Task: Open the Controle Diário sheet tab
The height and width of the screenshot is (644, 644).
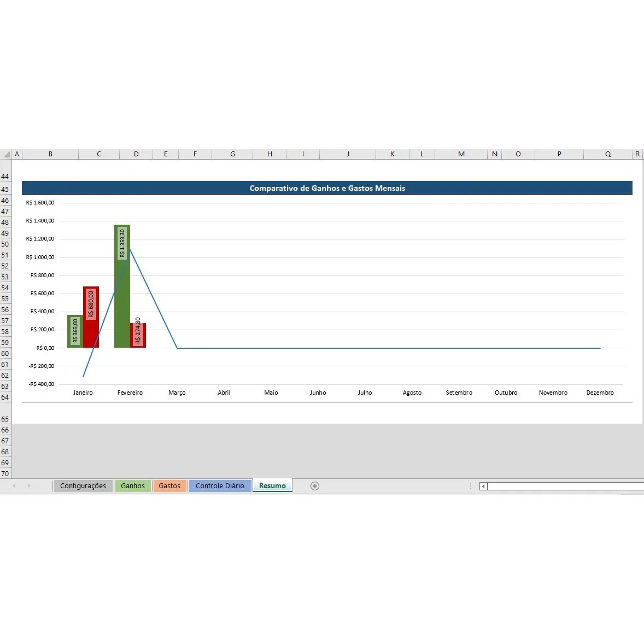Action: coord(220,486)
